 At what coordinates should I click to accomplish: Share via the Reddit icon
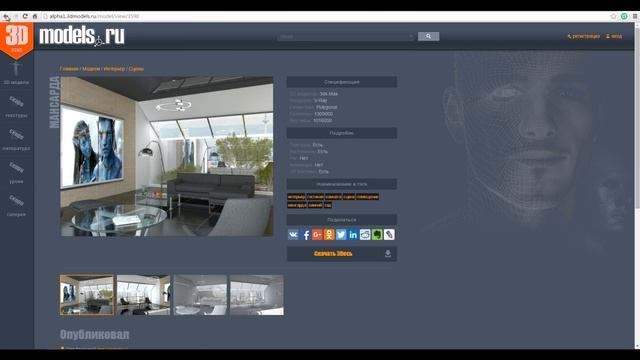point(365,234)
